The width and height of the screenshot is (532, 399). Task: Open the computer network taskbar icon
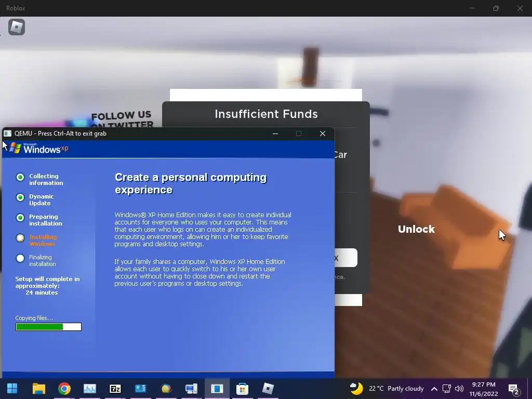[x=191, y=389]
